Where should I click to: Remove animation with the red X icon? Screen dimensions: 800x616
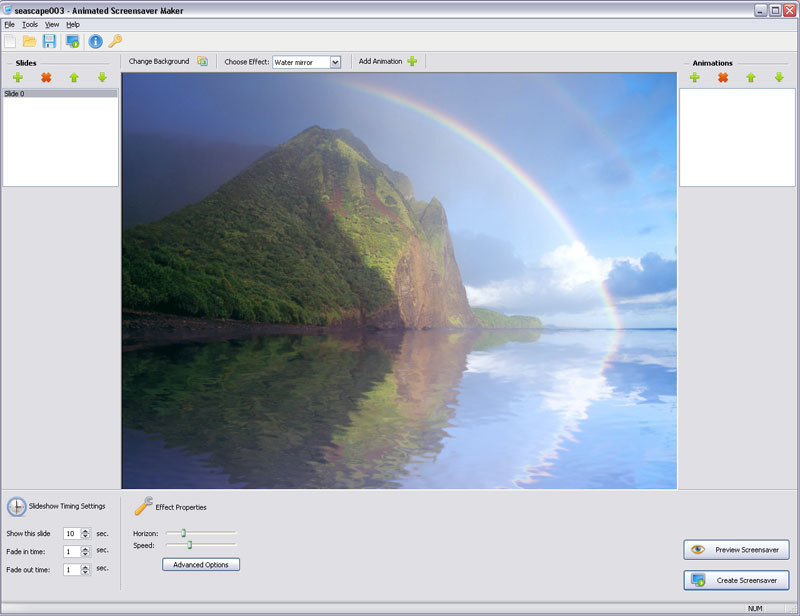pos(722,78)
